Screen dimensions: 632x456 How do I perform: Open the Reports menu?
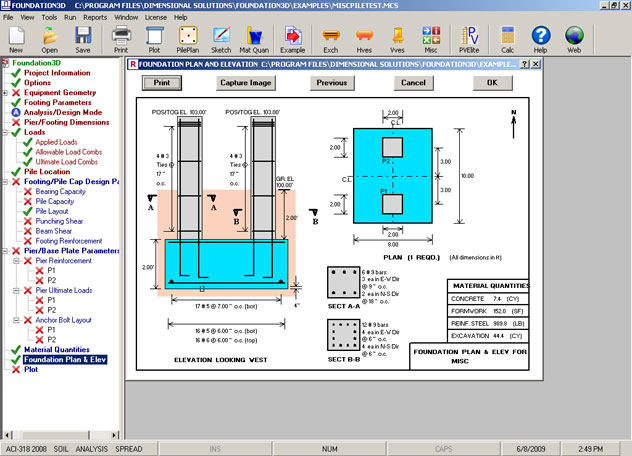coord(95,17)
